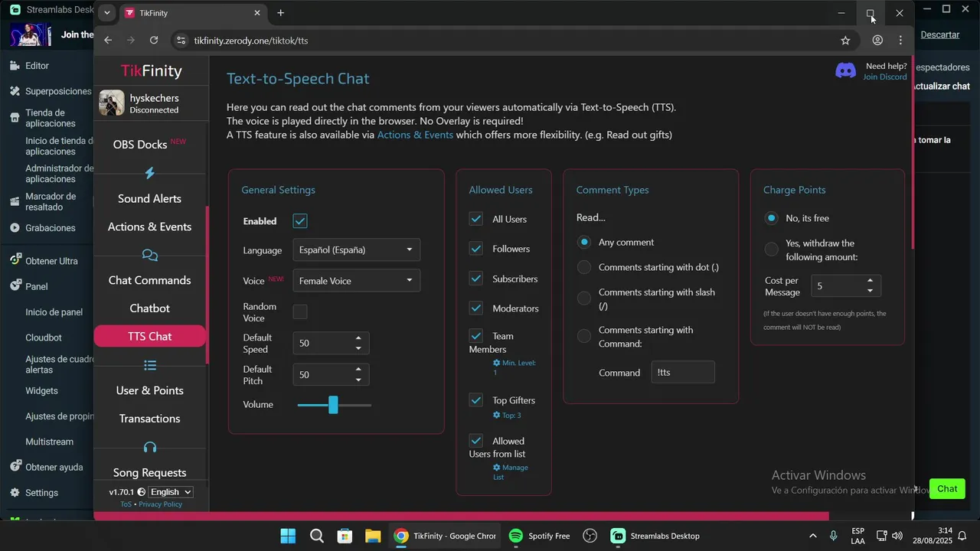Click the Privacy Policy link
980x551 pixels.
tap(161, 504)
